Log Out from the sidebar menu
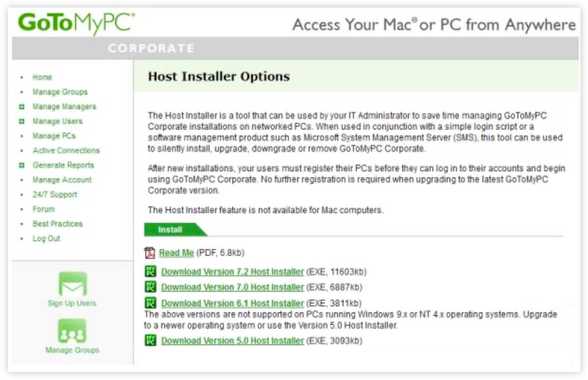 tap(46, 238)
